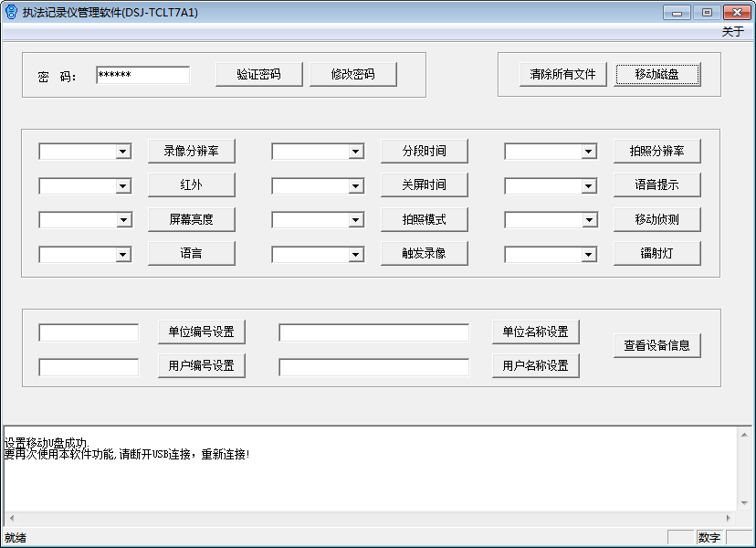The height and width of the screenshot is (548, 756).
Task: Maximize the application window
Action: coord(706,12)
